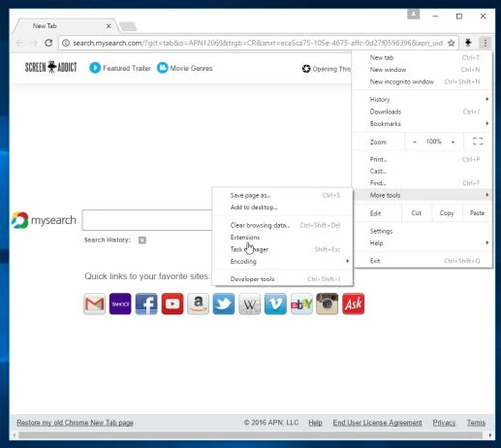Click the Copy button in Edit row

447,213
